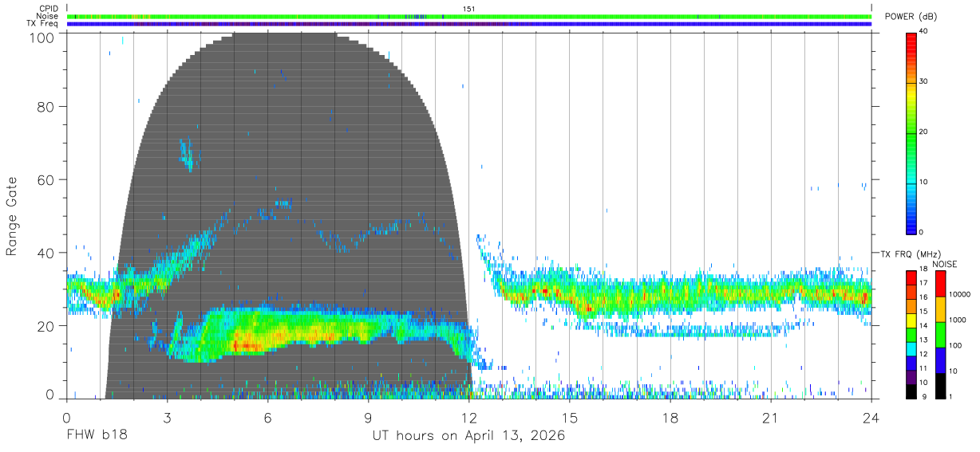The image size is (980, 452).
Task: Click the yellow segment of TX FRQ colorbar
Action: (x=911, y=320)
